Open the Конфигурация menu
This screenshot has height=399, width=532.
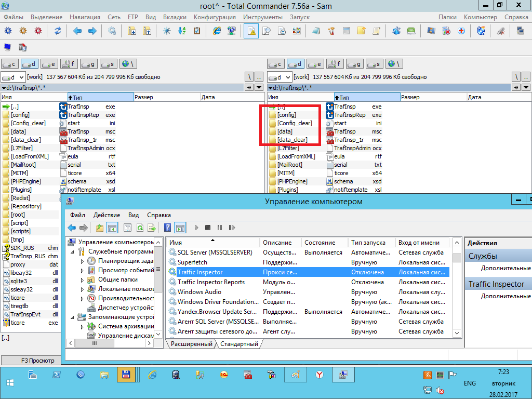click(215, 17)
